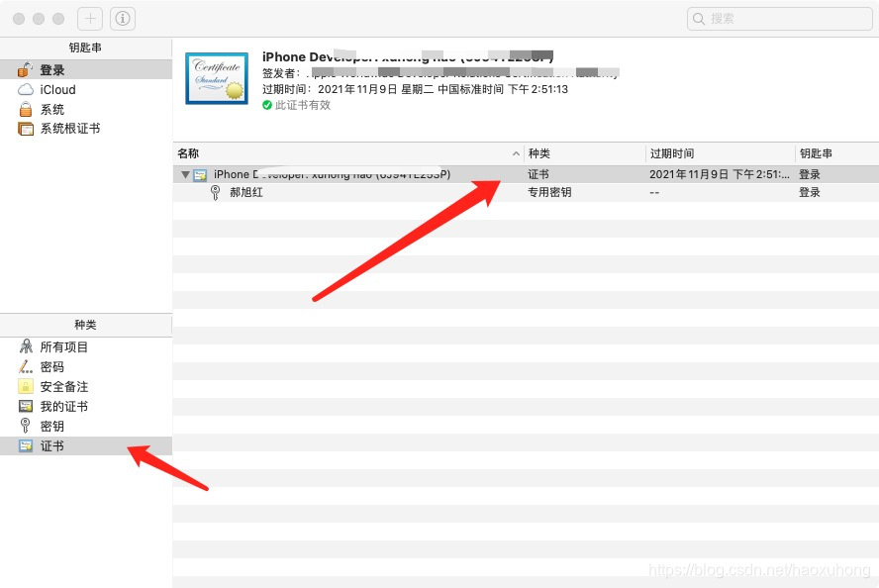Click the 登录 cell in the certificate row
Viewport: 879px width, 588px height.
coord(810,174)
